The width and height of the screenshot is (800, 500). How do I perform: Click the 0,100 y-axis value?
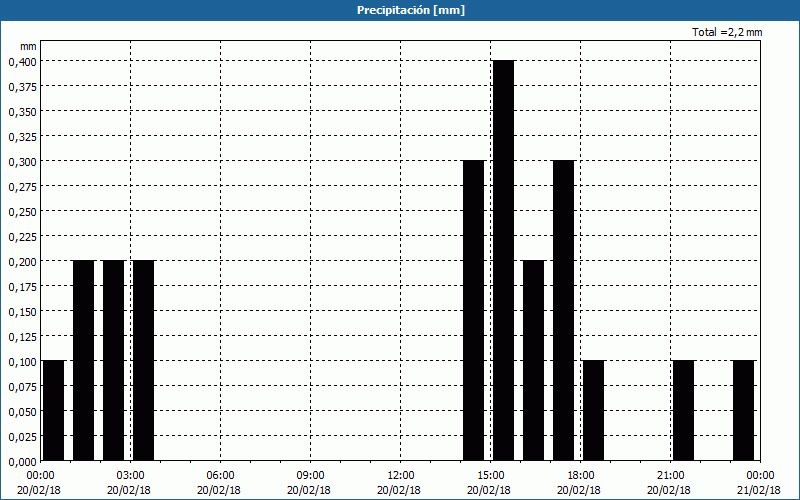[x=22, y=362]
